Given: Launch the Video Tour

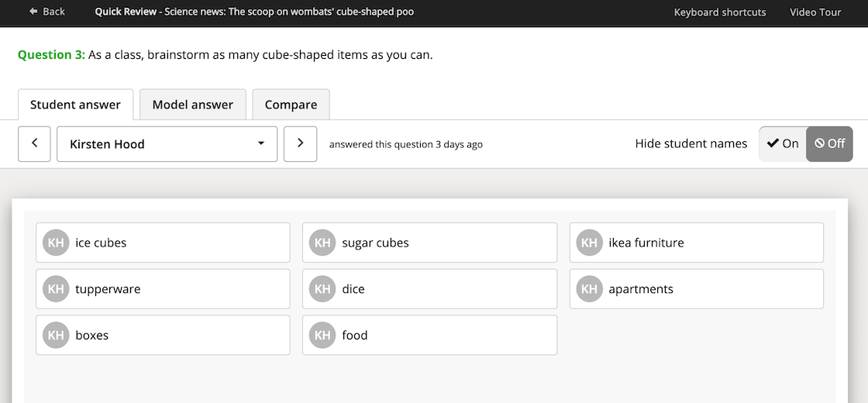Looking at the screenshot, I should [815, 12].
